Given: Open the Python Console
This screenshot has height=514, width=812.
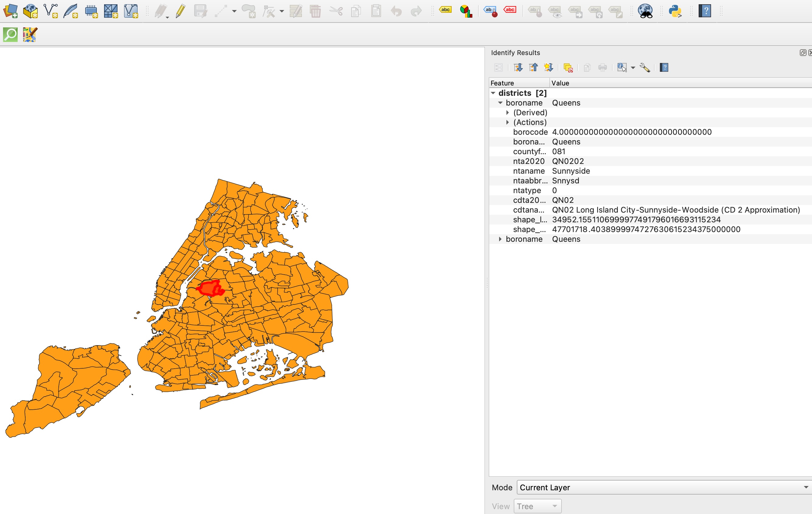Looking at the screenshot, I should [675, 11].
